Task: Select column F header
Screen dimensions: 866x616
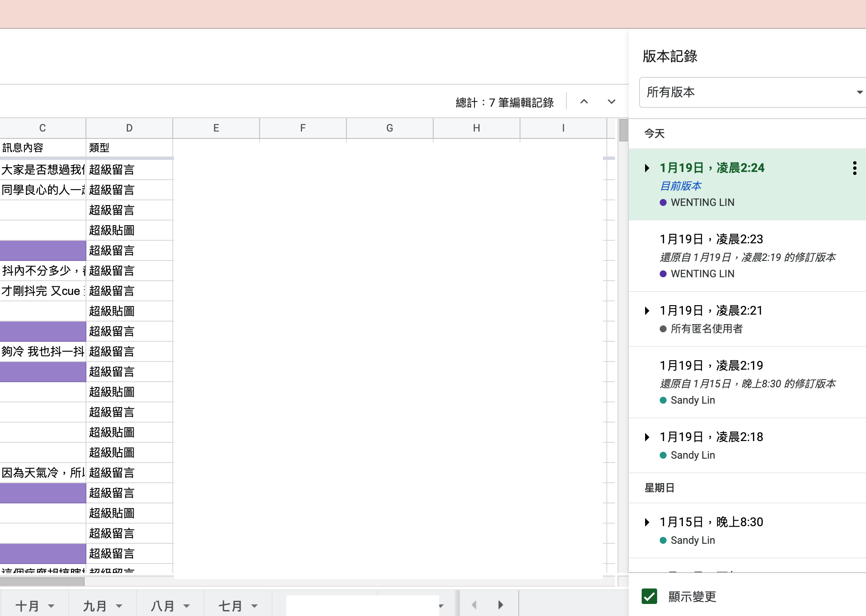Action: (303, 128)
